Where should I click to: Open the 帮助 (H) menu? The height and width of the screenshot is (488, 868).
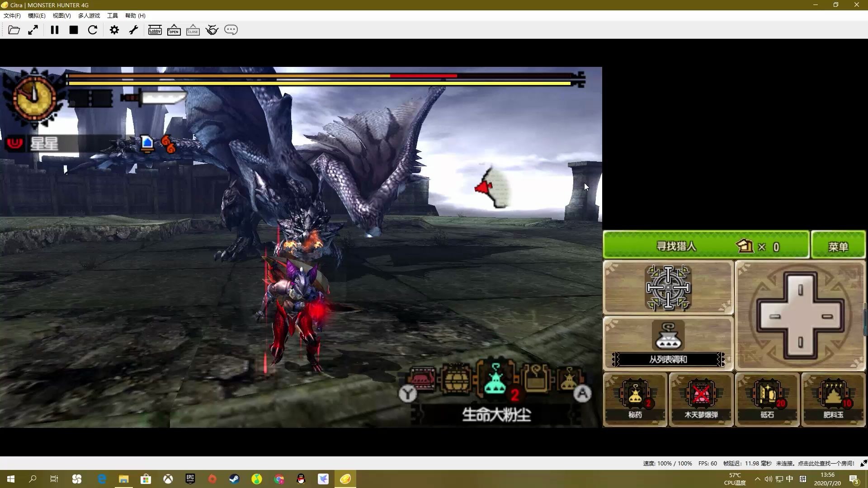(x=135, y=15)
